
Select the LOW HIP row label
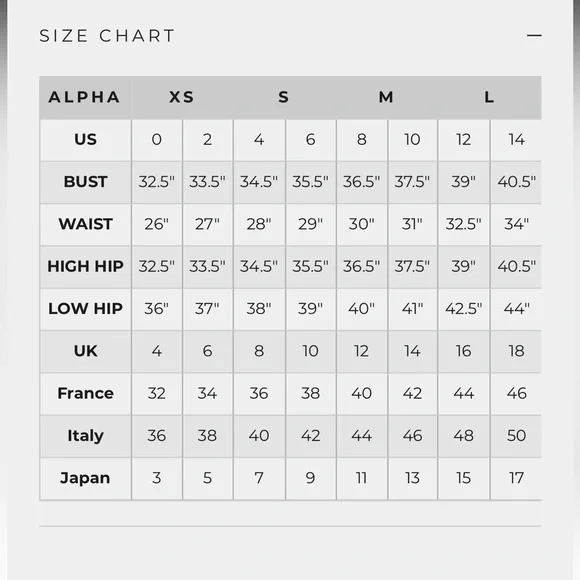pos(85,309)
